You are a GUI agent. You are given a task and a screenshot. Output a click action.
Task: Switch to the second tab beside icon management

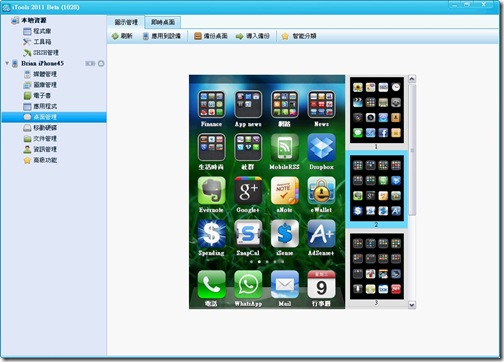163,22
